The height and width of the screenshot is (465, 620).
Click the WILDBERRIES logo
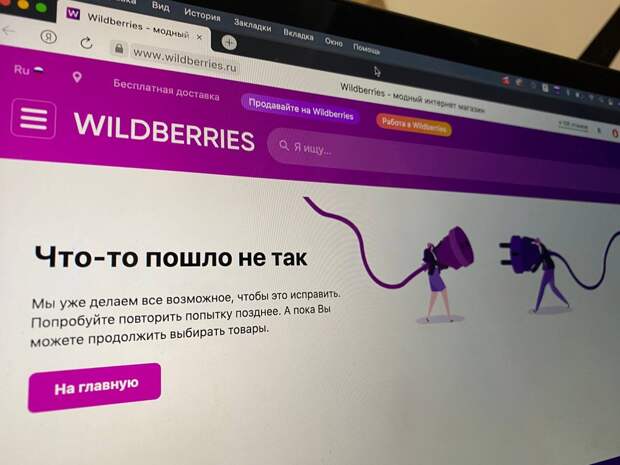coord(164,132)
